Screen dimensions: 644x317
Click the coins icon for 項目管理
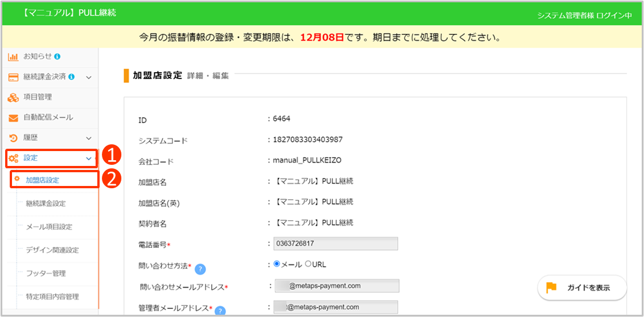click(13, 97)
